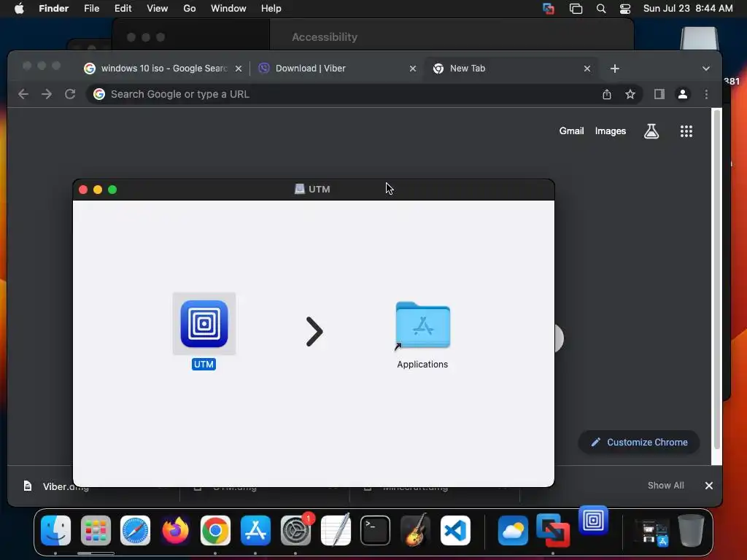Open Firefox from the Dock

click(175, 531)
